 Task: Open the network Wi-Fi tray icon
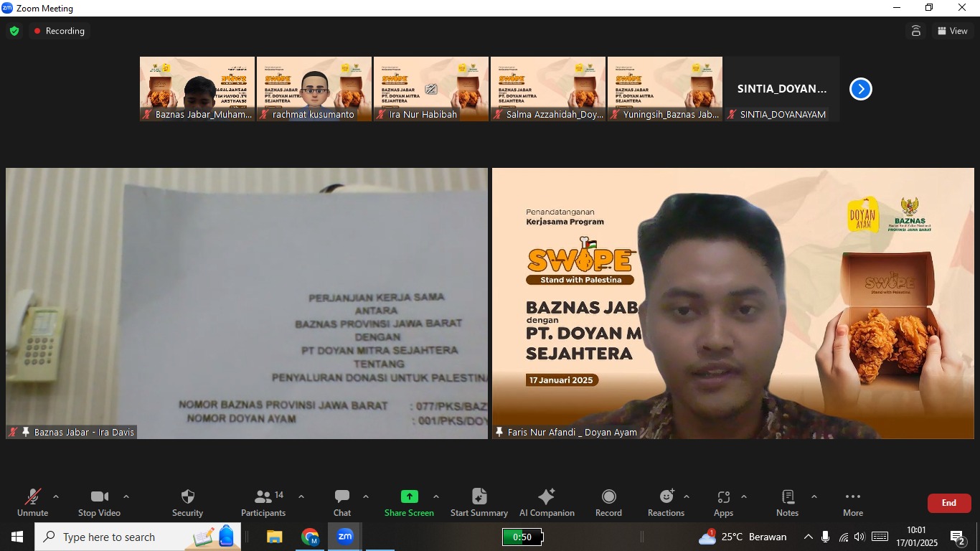(x=843, y=537)
